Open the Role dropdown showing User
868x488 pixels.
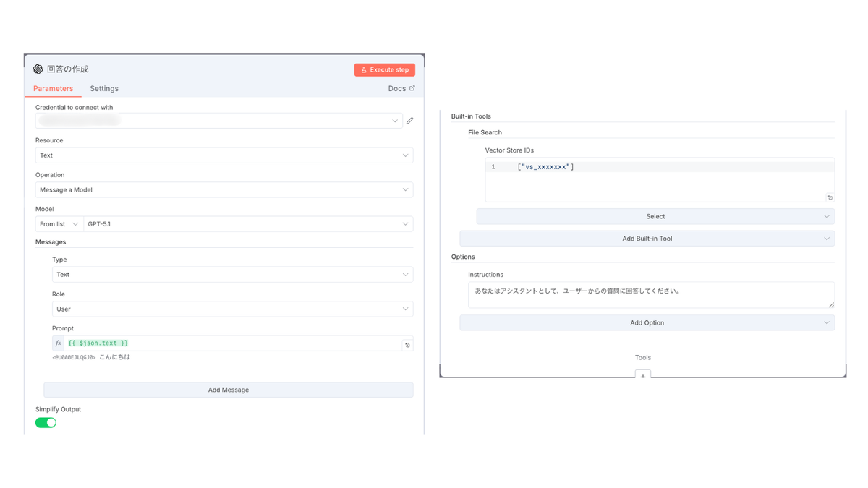click(232, 309)
